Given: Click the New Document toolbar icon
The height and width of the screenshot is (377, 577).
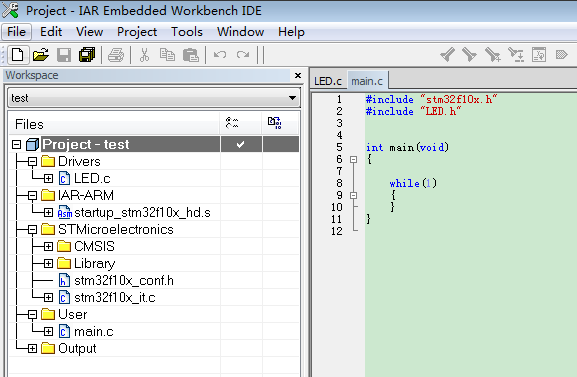Looking at the screenshot, I should 18,55.
